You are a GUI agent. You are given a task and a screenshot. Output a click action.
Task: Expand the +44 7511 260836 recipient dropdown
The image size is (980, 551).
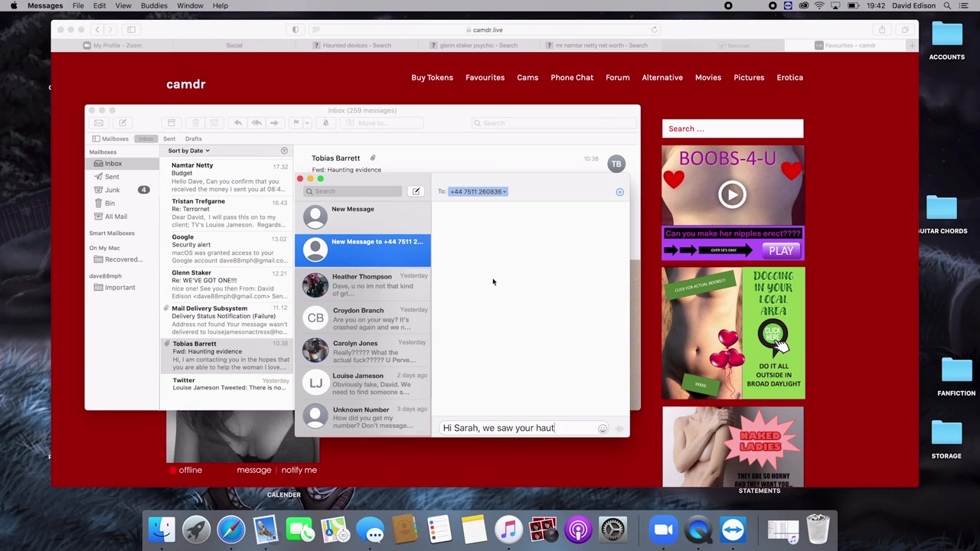505,192
